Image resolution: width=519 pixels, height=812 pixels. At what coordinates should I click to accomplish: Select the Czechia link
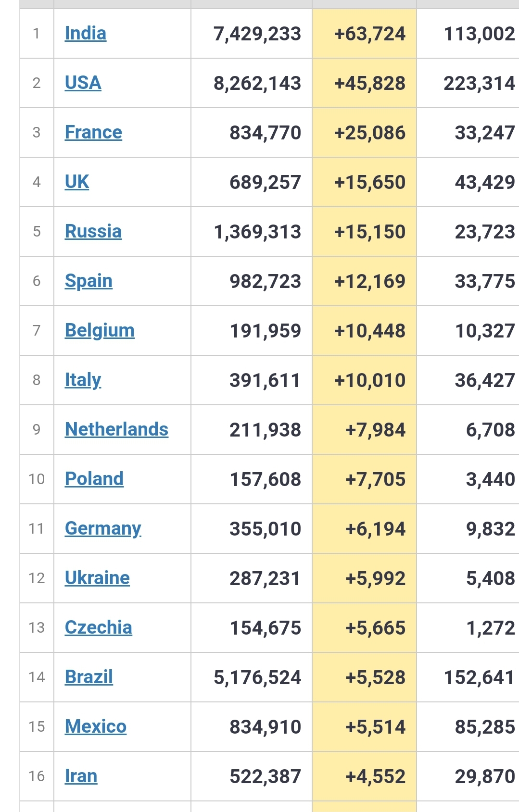click(x=99, y=628)
